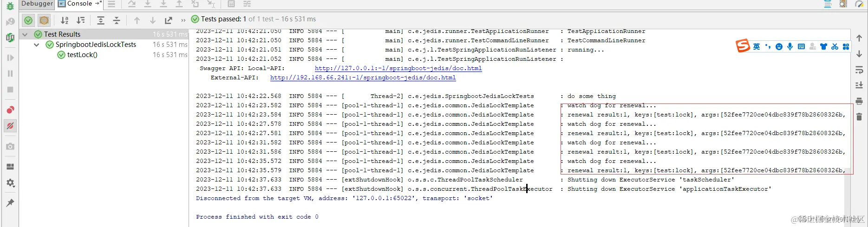Open the Local-API 127.0.0.1 doc.html link
This screenshot has height=227, width=868.
(398, 68)
